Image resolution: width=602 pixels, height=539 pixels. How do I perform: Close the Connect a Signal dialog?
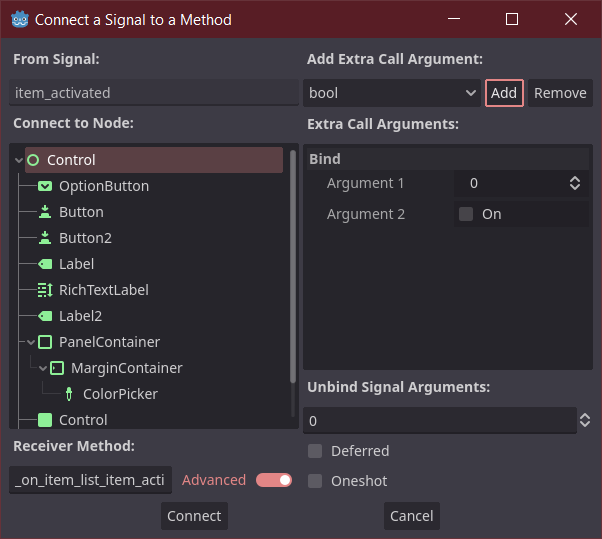(571, 19)
